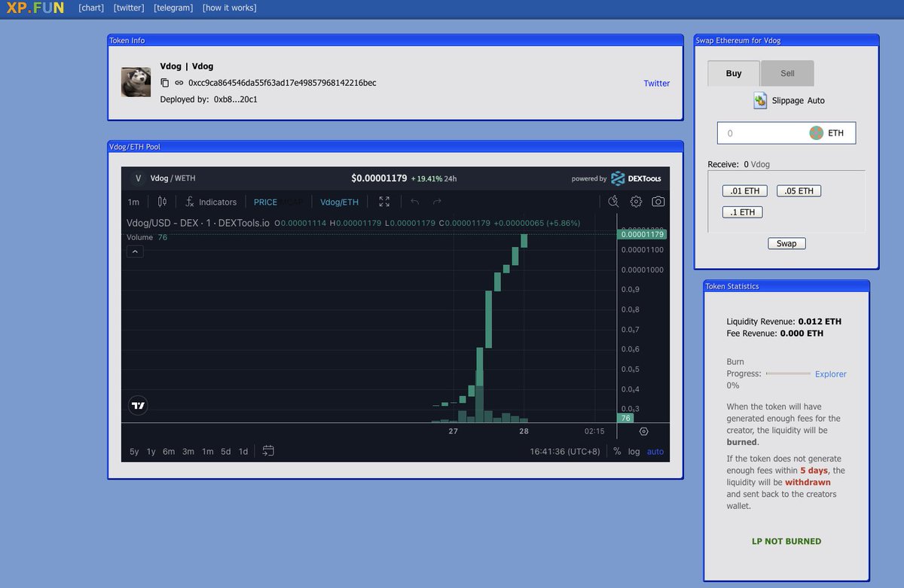This screenshot has width=904, height=588.
Task: Open chart settings gear
Action: pos(636,202)
